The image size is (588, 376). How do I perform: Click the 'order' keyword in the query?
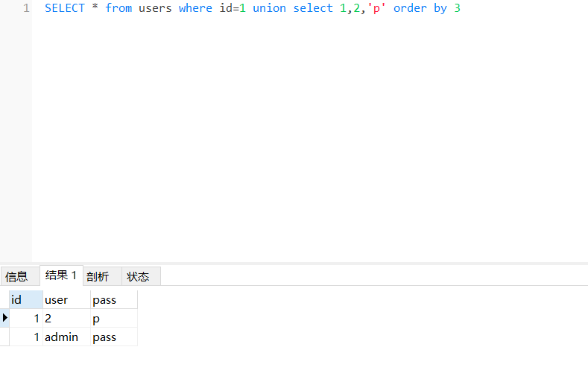(410, 8)
